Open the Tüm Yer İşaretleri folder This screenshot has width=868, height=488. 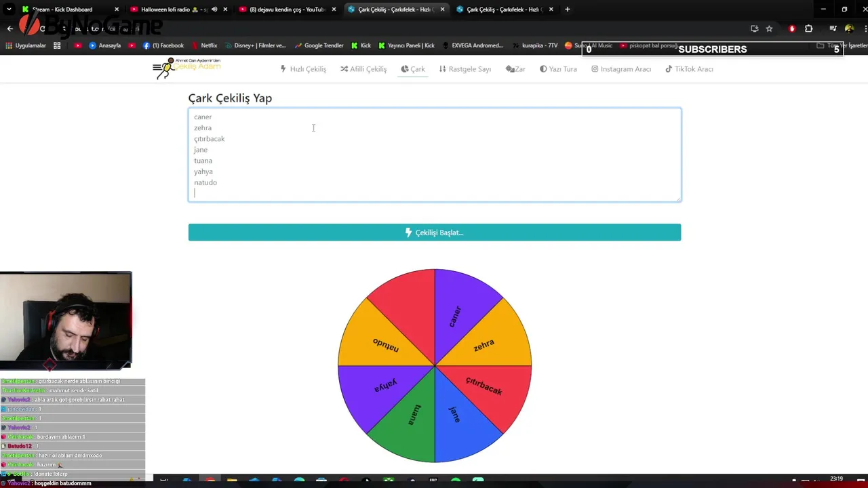click(x=841, y=45)
